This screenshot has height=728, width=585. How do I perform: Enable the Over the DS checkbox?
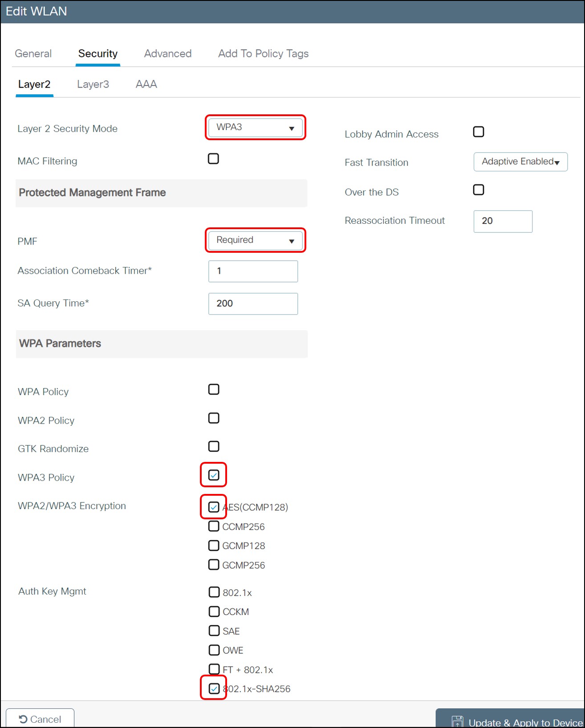[x=479, y=190]
